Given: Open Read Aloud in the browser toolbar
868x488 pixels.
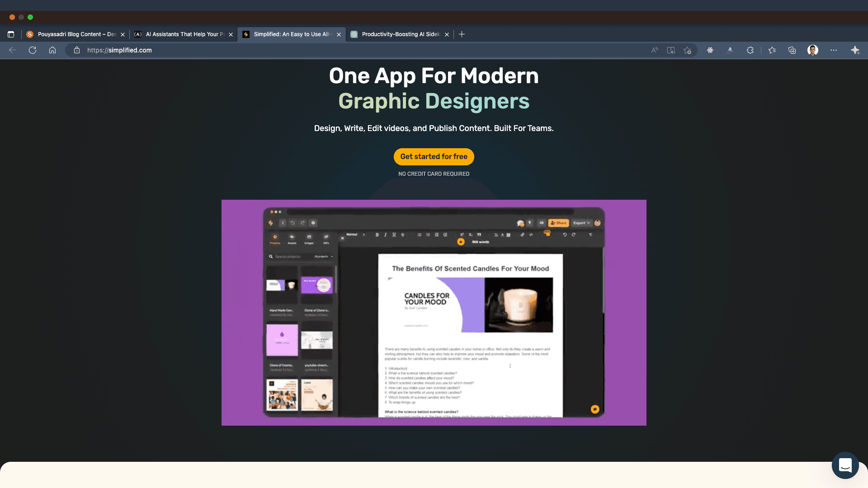Looking at the screenshot, I should [655, 50].
